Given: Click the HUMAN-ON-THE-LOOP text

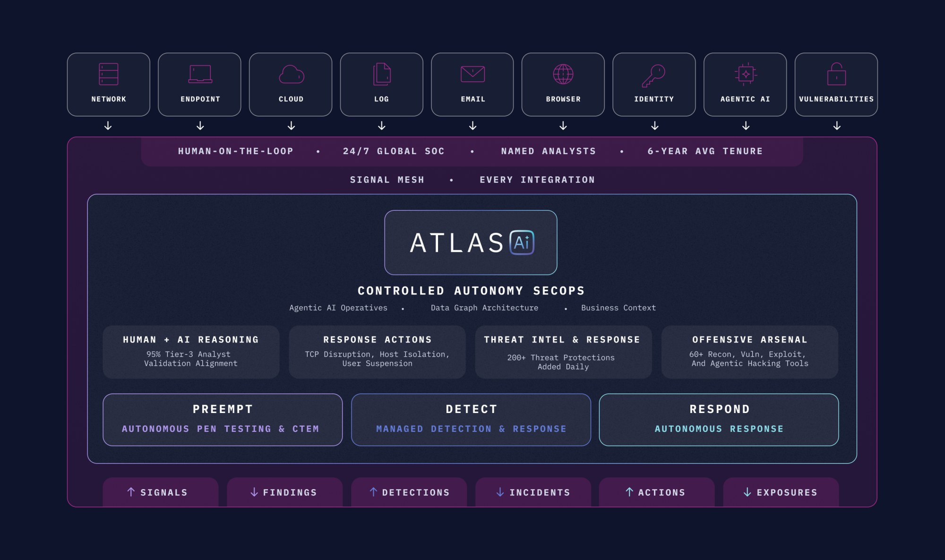Looking at the screenshot, I should (236, 151).
